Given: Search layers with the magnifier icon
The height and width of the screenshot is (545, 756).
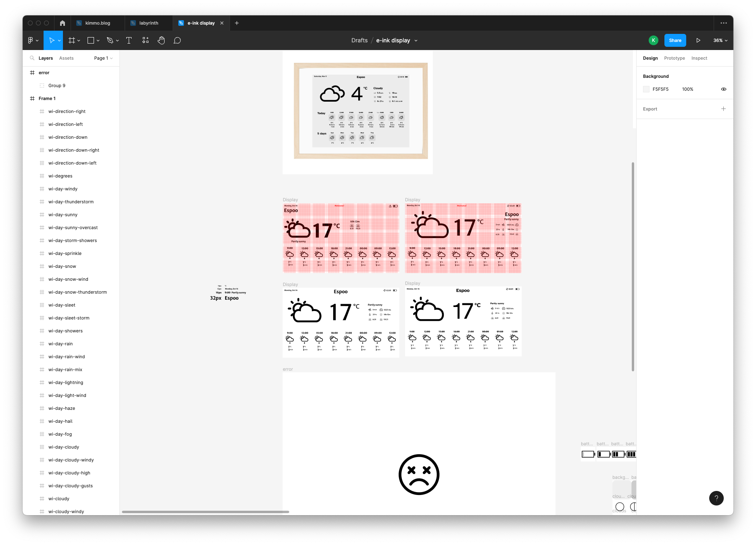Looking at the screenshot, I should click(32, 58).
